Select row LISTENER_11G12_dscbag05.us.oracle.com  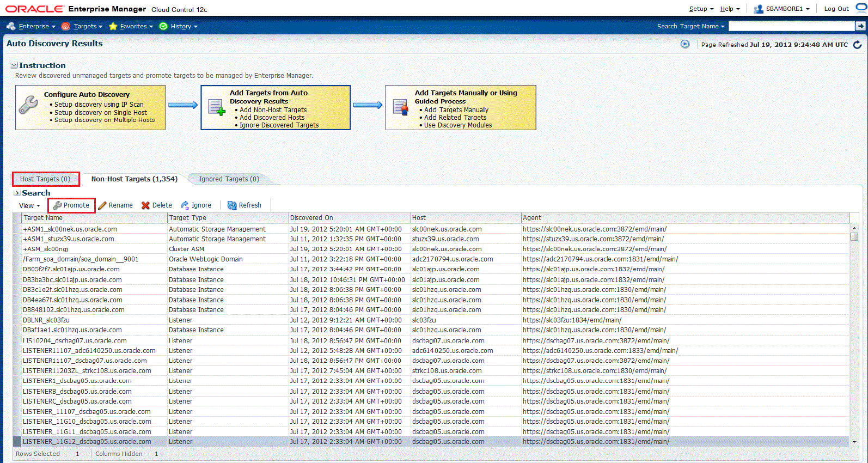pos(431,442)
